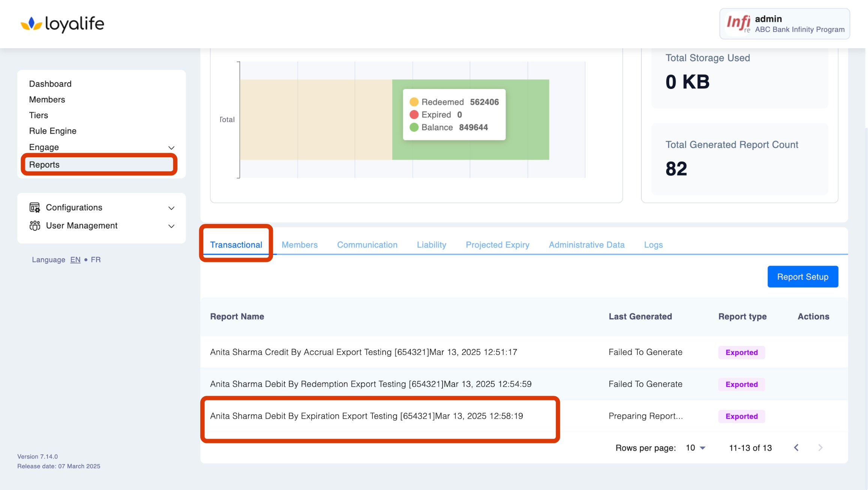Click the next page arrow
Image resolution: width=868 pixels, height=490 pixels.
coord(820,448)
